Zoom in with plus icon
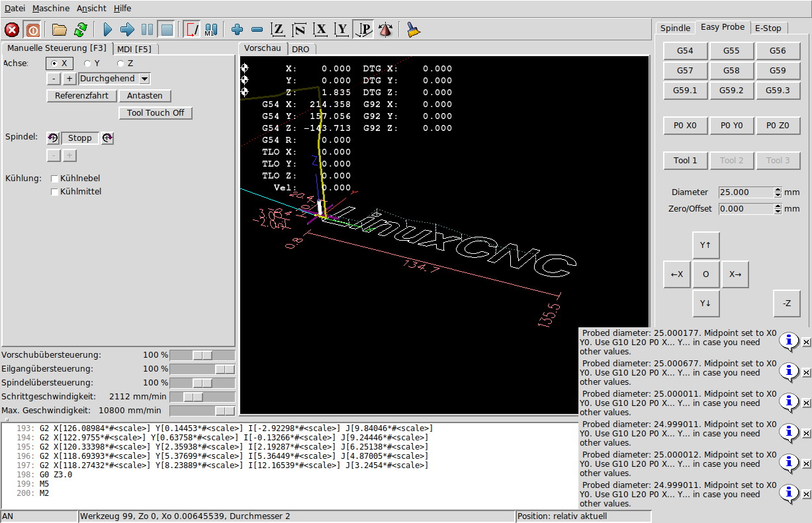812x523 pixels. tap(238, 30)
